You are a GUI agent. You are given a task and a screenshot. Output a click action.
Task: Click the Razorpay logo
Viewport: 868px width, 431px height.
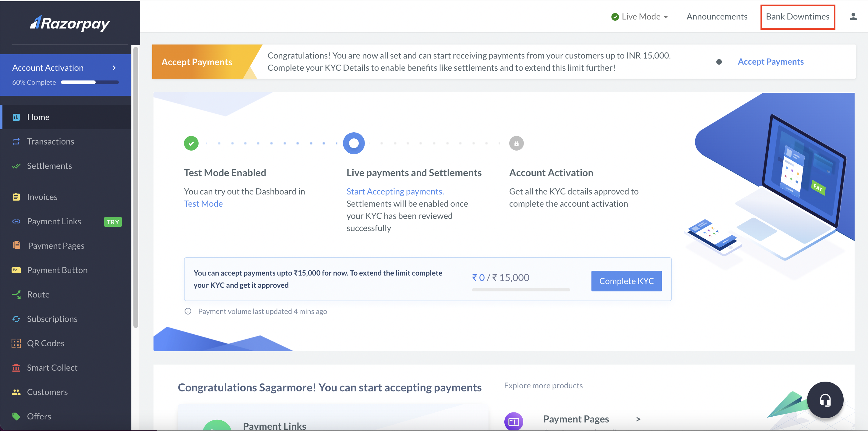[70, 23]
